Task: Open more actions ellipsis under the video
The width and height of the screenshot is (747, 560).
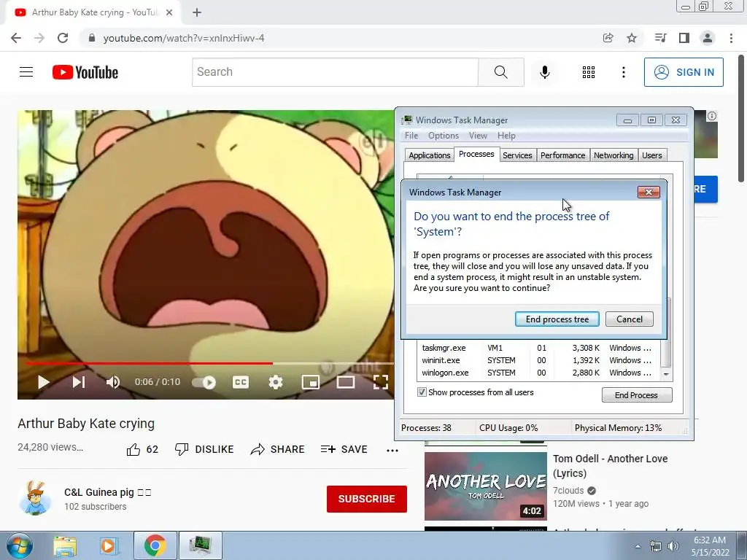Action: coord(392,450)
